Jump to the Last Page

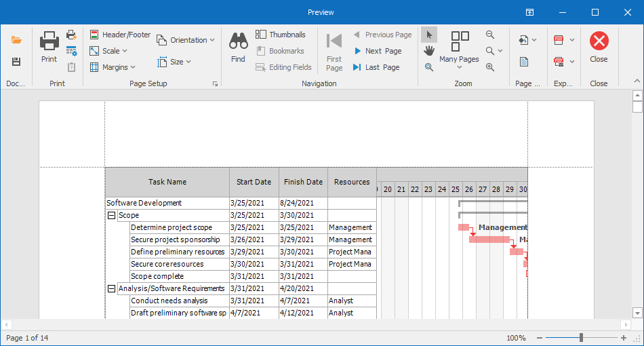coord(376,67)
